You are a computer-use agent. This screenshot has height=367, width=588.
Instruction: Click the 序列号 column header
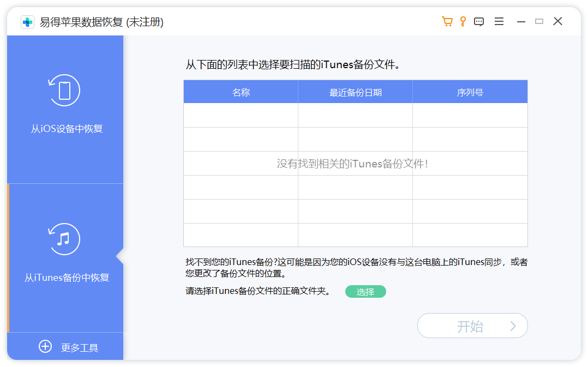(470, 91)
